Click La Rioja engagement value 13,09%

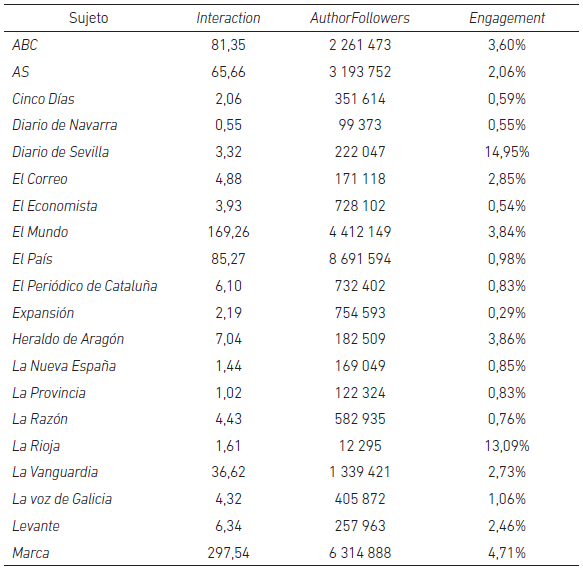click(x=507, y=446)
